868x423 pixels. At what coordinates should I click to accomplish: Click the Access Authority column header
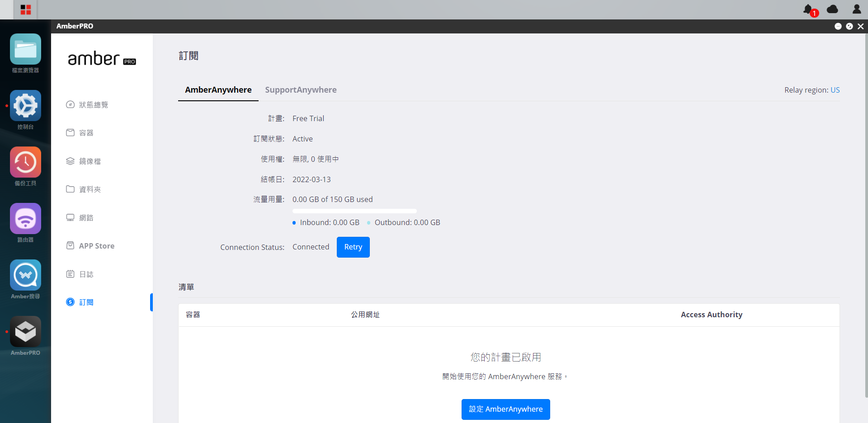click(x=712, y=315)
